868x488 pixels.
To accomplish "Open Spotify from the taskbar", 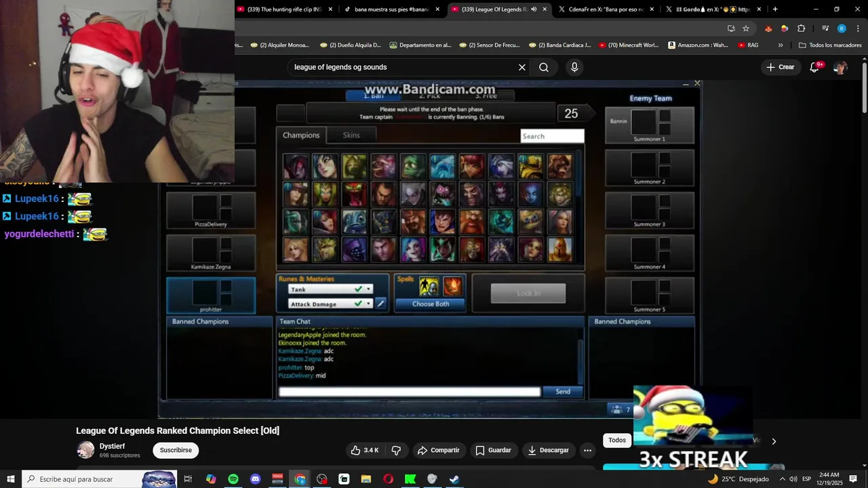I will point(233,479).
